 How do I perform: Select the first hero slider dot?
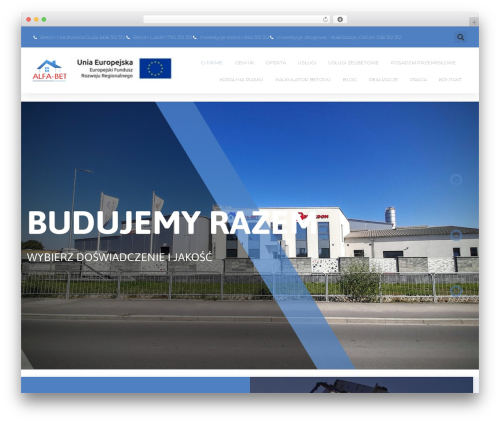[456, 180]
